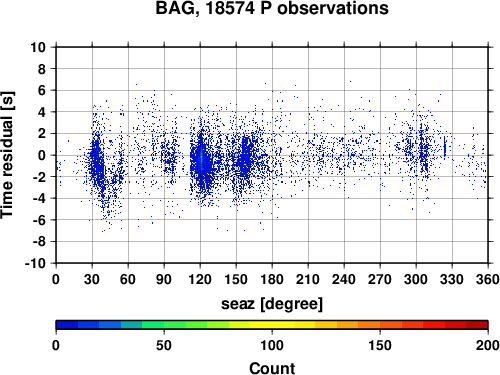Click the x-axis tick label '330'
500x375 pixels.
coord(452,279)
